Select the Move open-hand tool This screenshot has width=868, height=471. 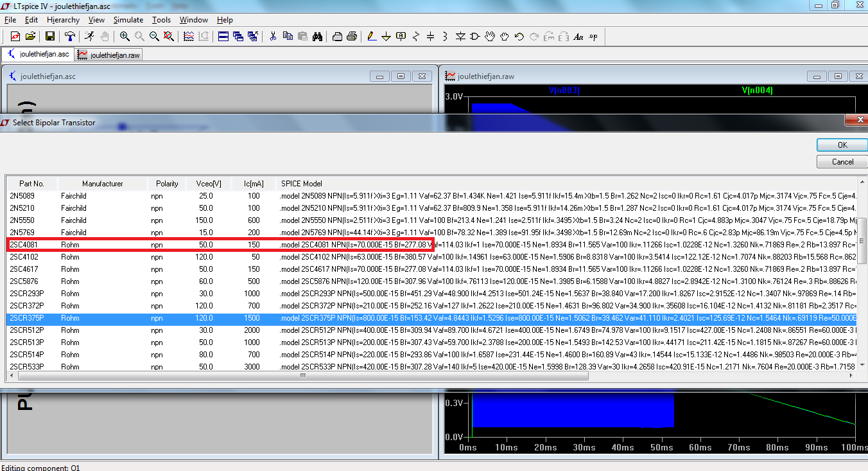[490, 36]
